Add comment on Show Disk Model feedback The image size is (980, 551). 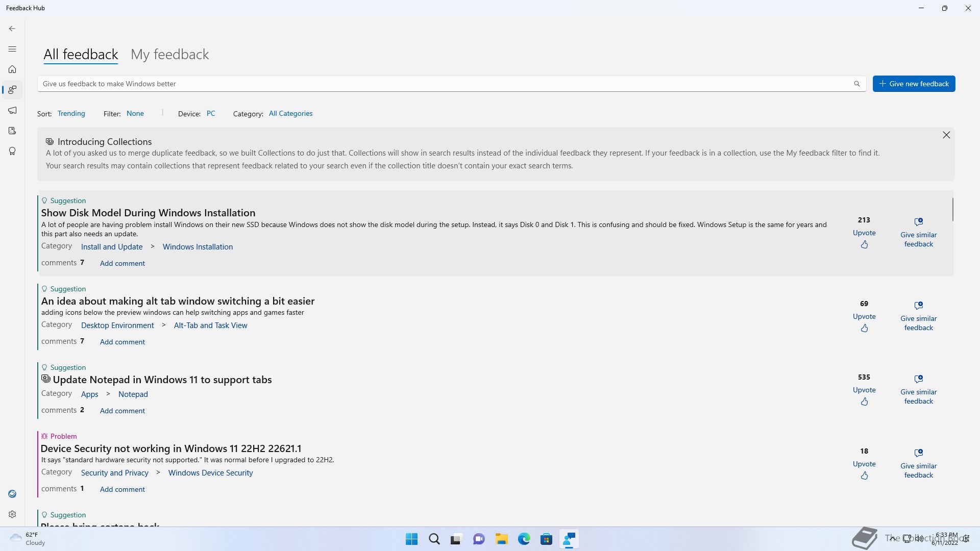(122, 263)
